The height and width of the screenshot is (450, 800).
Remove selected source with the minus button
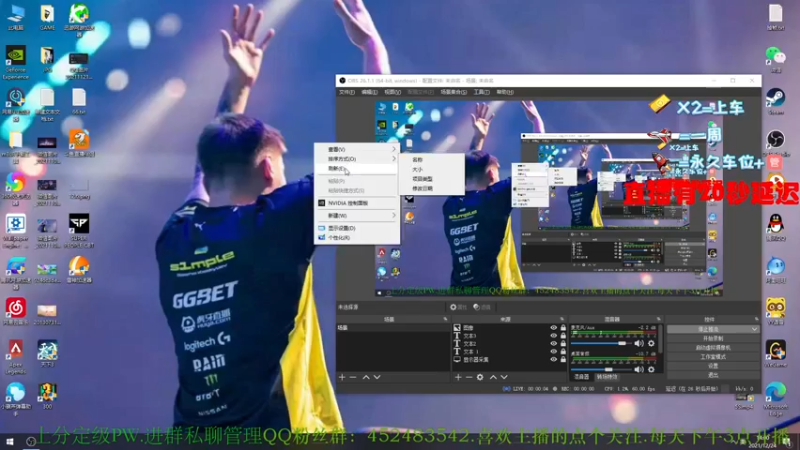tap(468, 377)
